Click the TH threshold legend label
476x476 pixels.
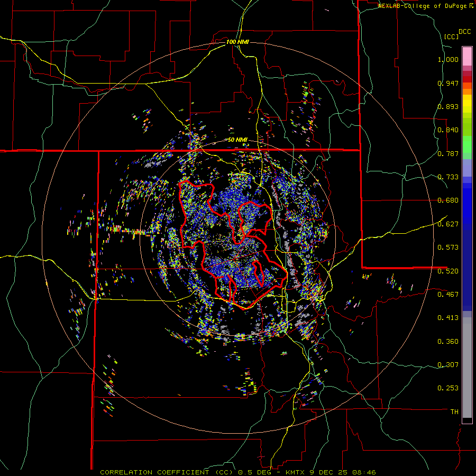point(454,412)
